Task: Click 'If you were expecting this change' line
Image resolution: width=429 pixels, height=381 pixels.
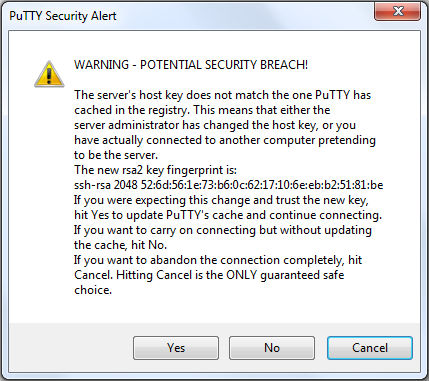Action: (221, 200)
